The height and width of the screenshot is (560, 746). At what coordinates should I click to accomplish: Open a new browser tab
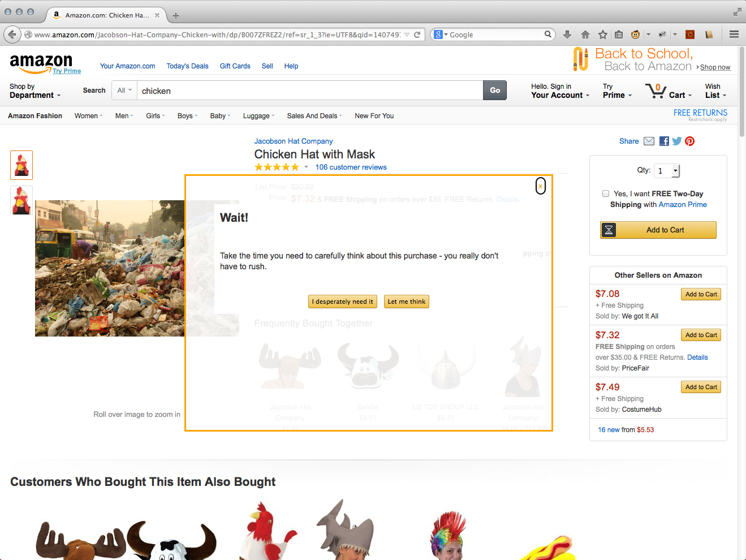(x=176, y=15)
